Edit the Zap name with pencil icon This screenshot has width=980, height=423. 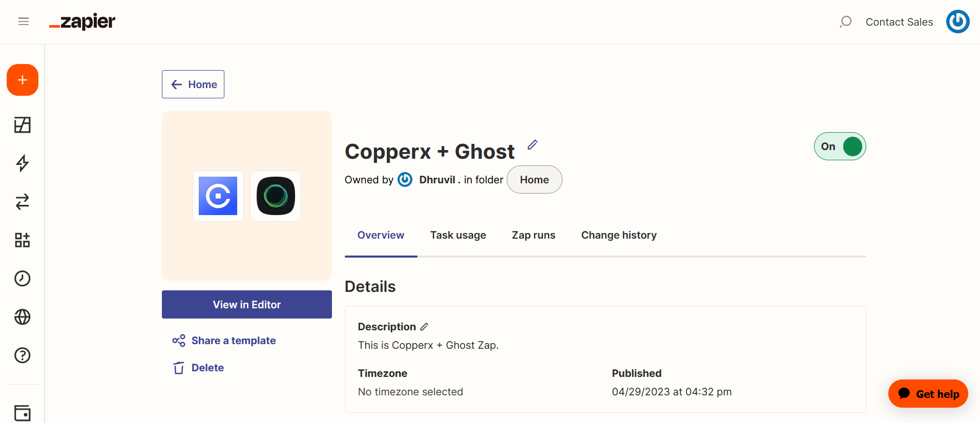tap(533, 145)
